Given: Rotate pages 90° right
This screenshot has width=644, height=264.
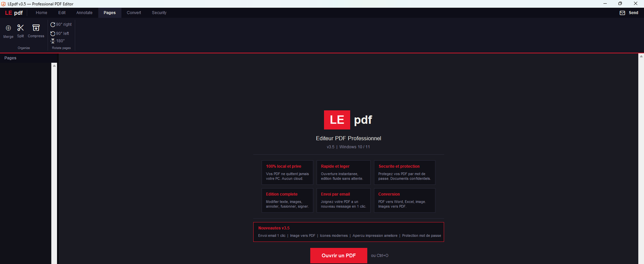Looking at the screenshot, I should point(61,24).
